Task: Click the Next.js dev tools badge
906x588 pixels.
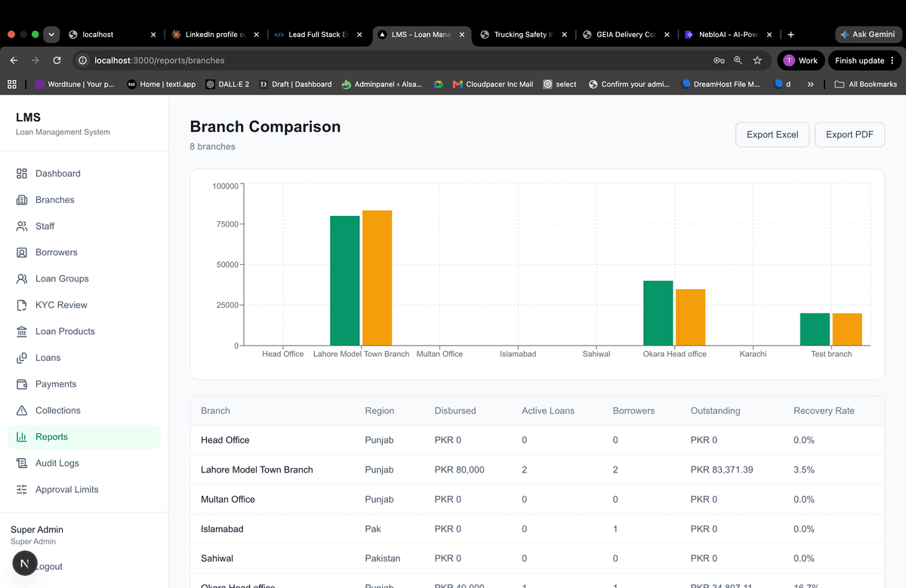Action: [25, 564]
